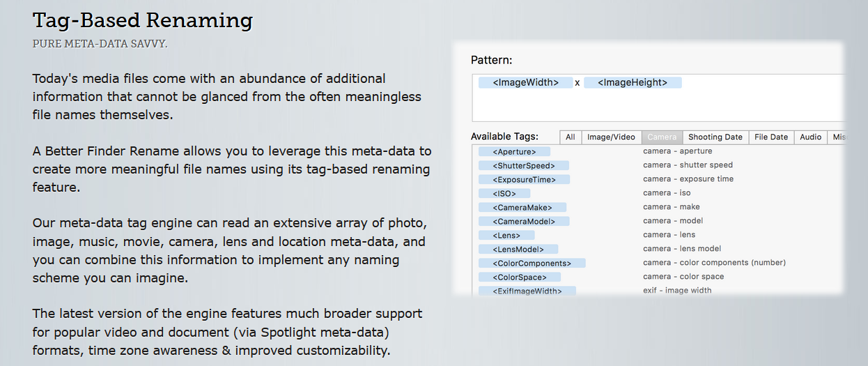Pick the <Aperture> tag

point(514,151)
